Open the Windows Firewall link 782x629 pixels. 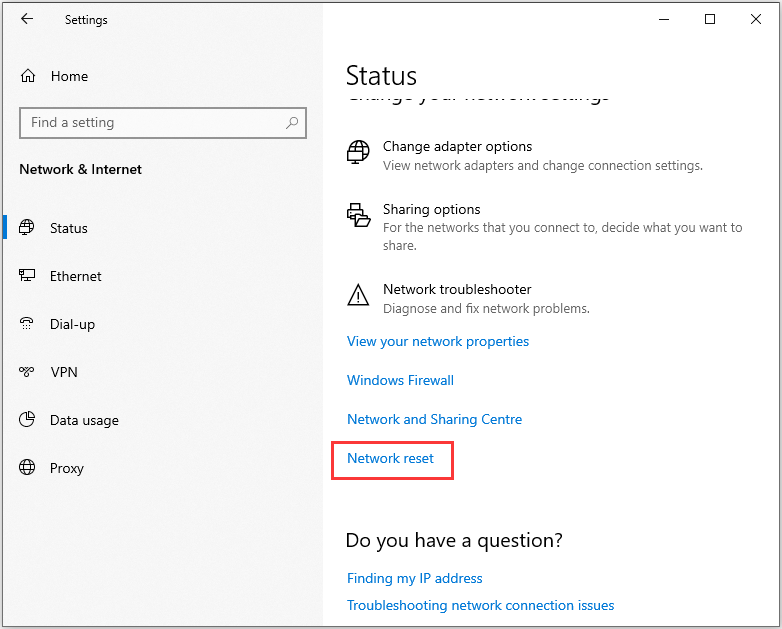pyautogui.click(x=400, y=380)
